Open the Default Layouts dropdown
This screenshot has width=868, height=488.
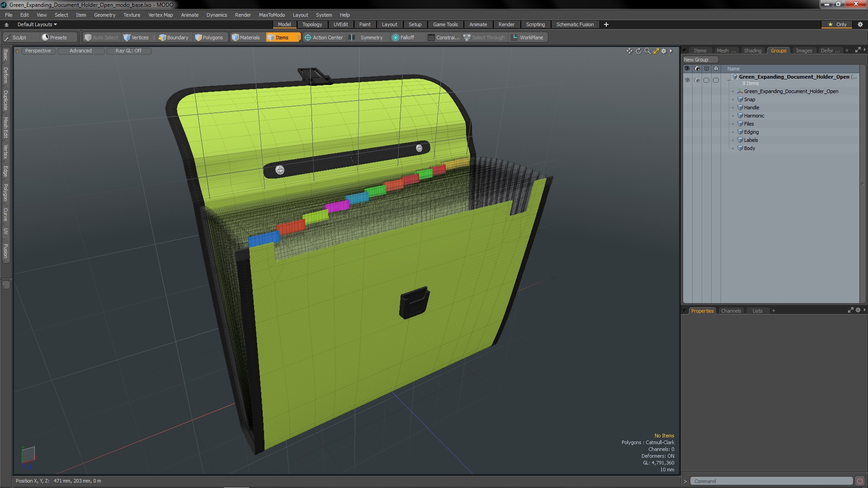click(x=37, y=24)
